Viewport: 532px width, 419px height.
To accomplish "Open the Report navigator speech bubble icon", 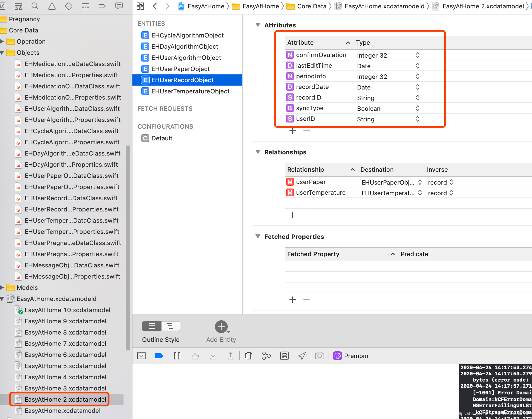I will 119,6.
